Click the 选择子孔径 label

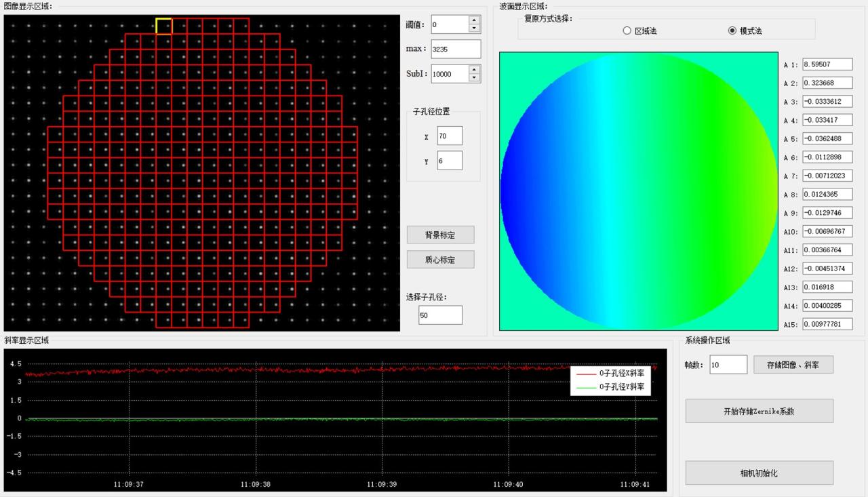427,297
